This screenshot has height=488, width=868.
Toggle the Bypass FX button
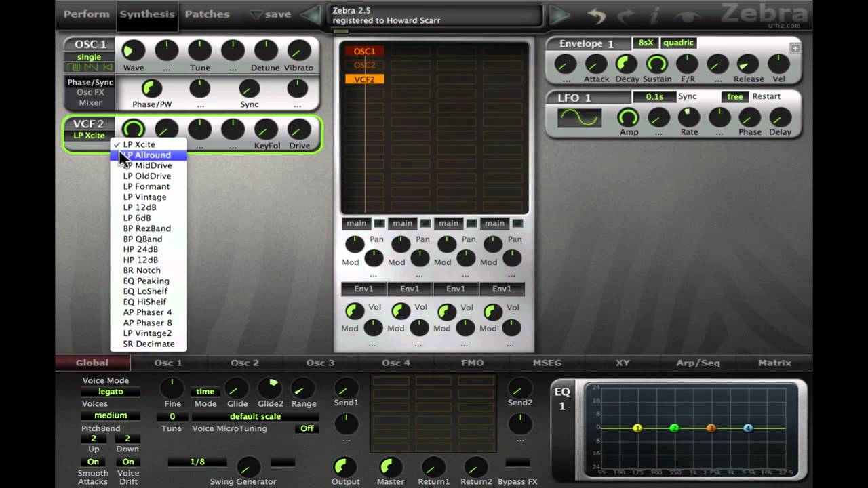point(517,462)
